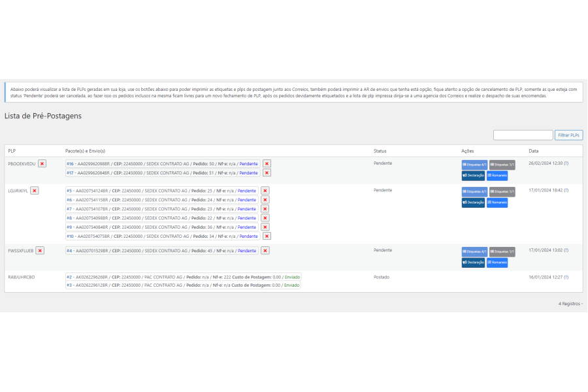
Task: Remove package #16 using its red X
Action: 267,164
